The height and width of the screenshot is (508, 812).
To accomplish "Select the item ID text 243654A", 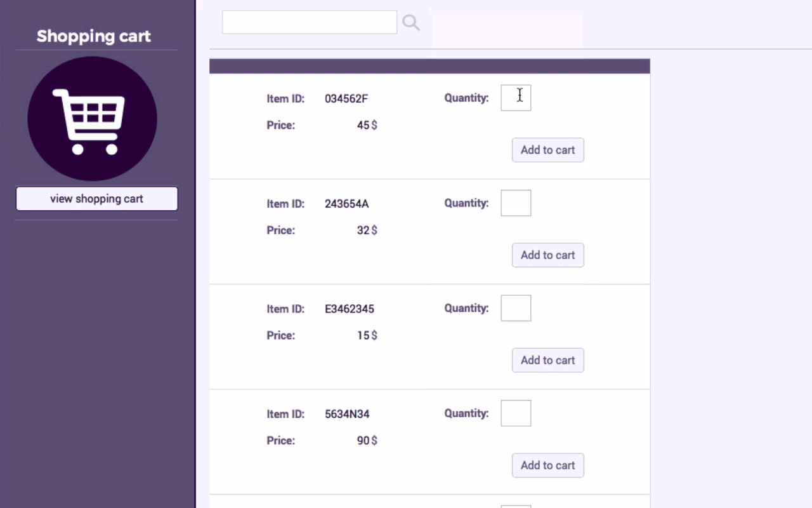I will pos(346,204).
